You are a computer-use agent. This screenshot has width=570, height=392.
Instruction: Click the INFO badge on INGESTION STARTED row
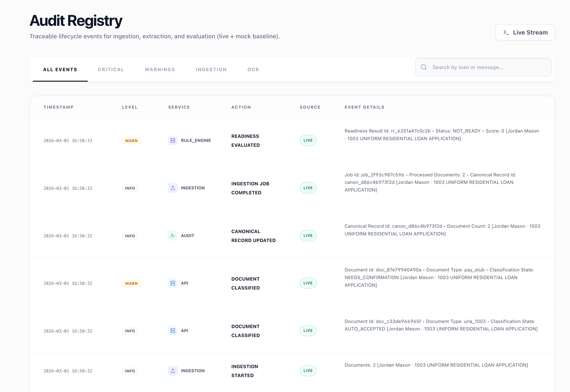click(130, 371)
